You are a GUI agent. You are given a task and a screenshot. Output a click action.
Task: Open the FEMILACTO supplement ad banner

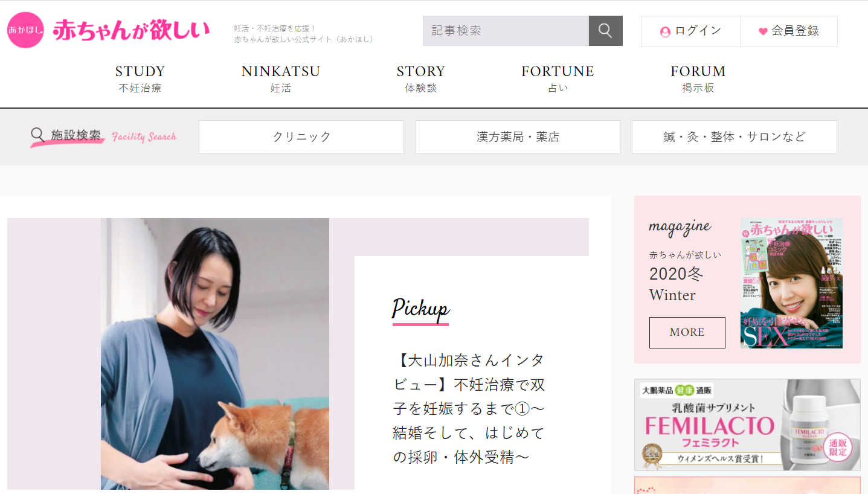click(x=747, y=425)
